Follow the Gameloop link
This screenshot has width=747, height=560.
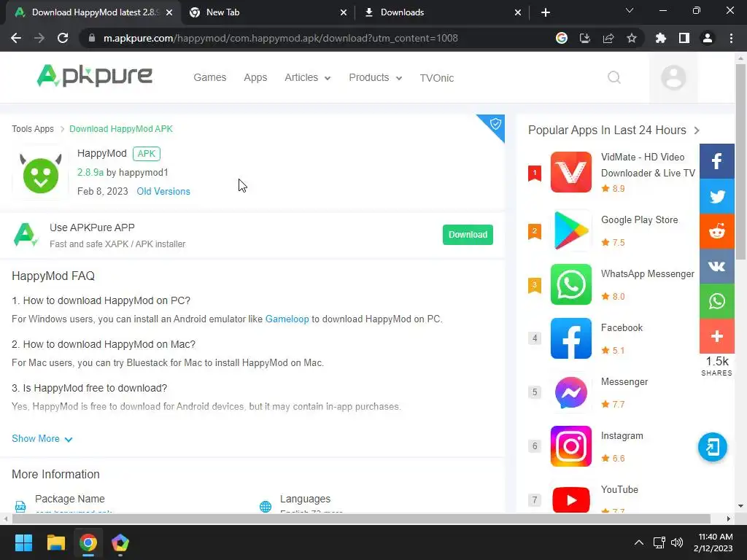click(x=287, y=319)
